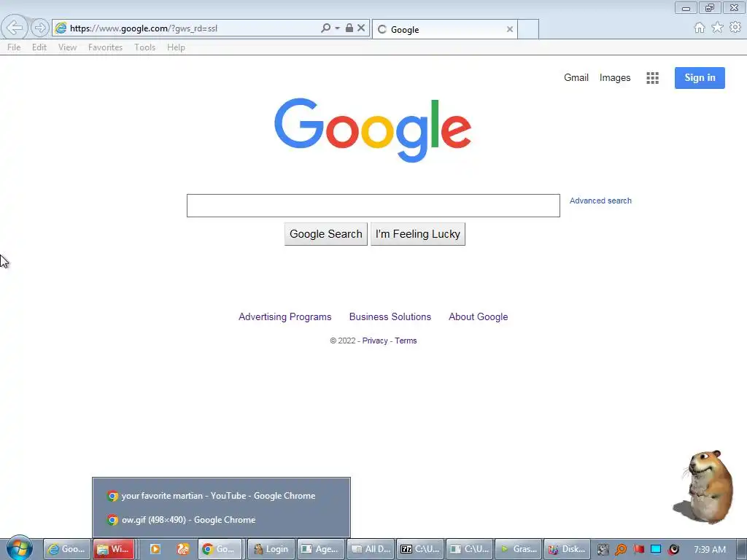Click the 'Disk...' taskbar button
This screenshot has width=747, height=560.
pyautogui.click(x=568, y=549)
